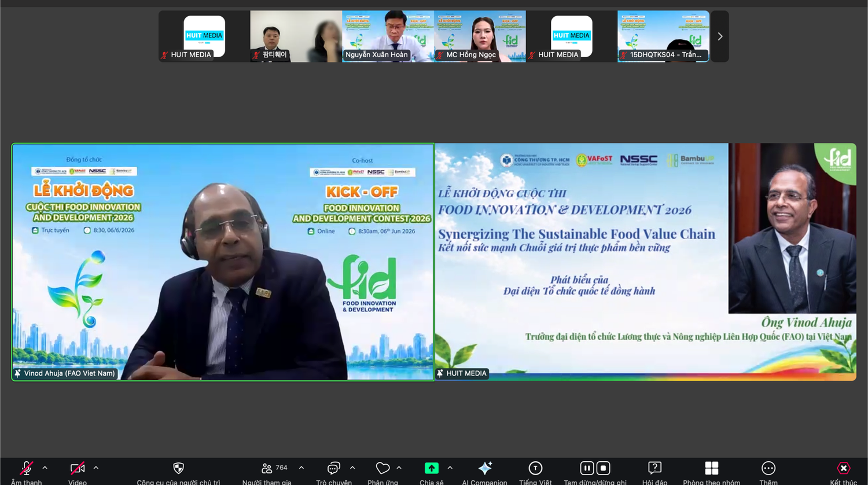Open the Hỏi đáp Q&A icon
This screenshot has width=868, height=485.
tap(654, 468)
